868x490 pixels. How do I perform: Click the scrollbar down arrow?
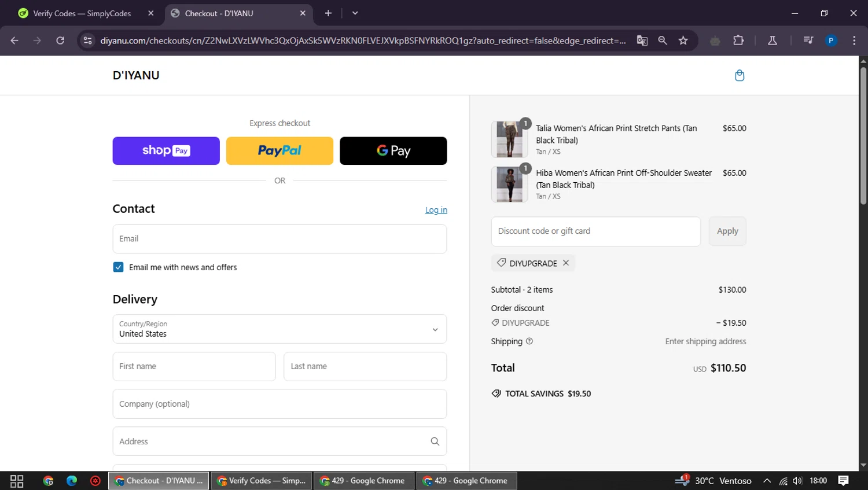pos(863,465)
